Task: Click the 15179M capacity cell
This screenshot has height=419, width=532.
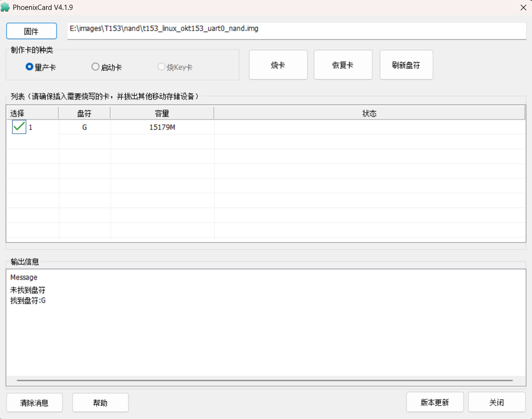Action: tap(162, 127)
